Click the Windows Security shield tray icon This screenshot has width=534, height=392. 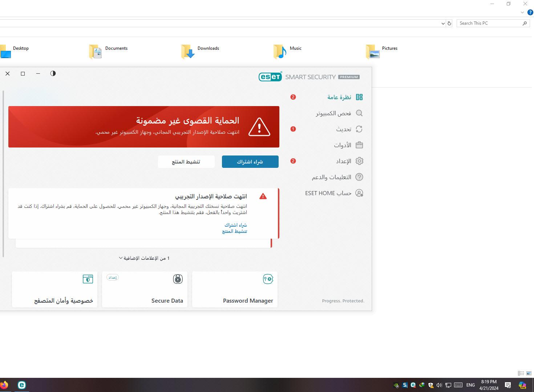(x=430, y=385)
